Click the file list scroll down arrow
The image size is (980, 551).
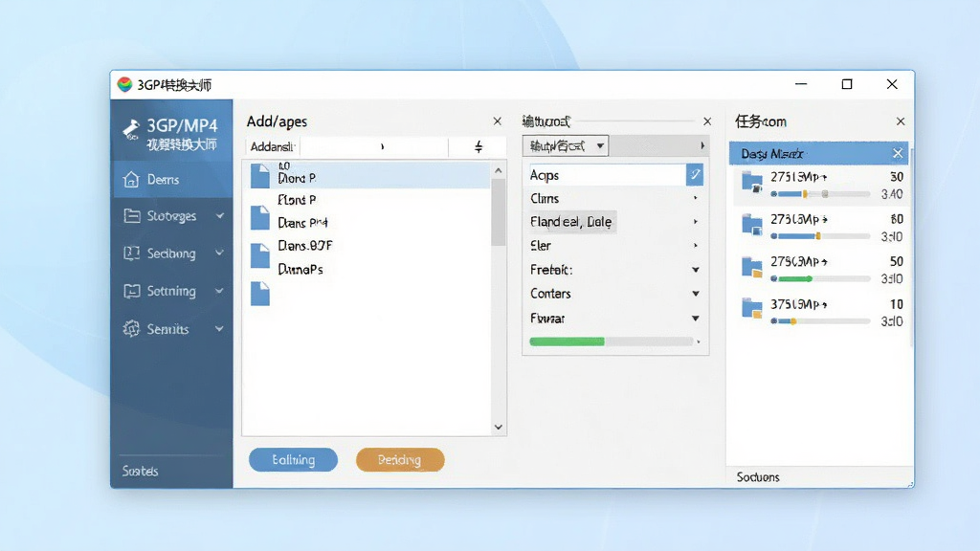[498, 428]
